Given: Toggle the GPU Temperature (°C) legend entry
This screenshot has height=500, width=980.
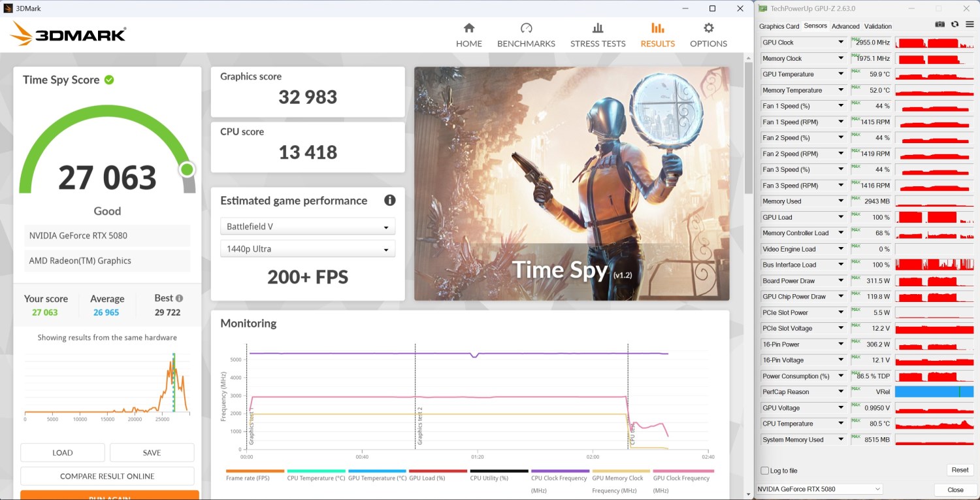Looking at the screenshot, I should (x=378, y=475).
